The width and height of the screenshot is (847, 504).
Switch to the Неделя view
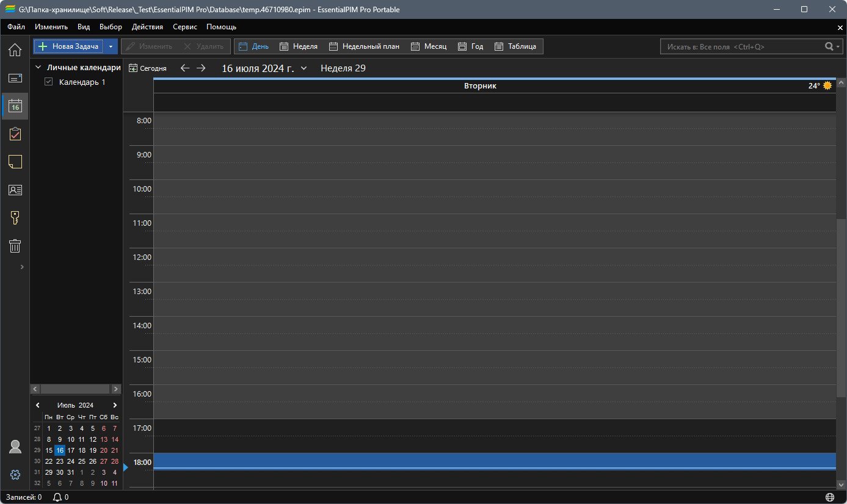coord(298,46)
